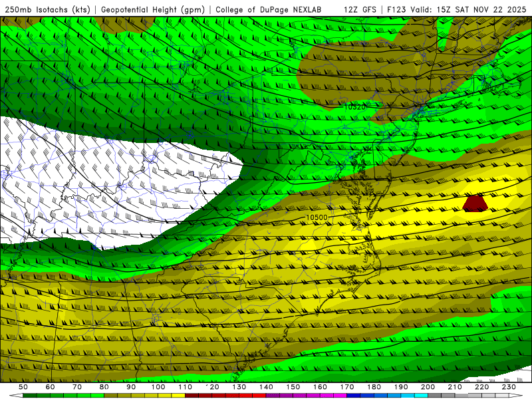Click the 220 value on the color scale

(482, 387)
